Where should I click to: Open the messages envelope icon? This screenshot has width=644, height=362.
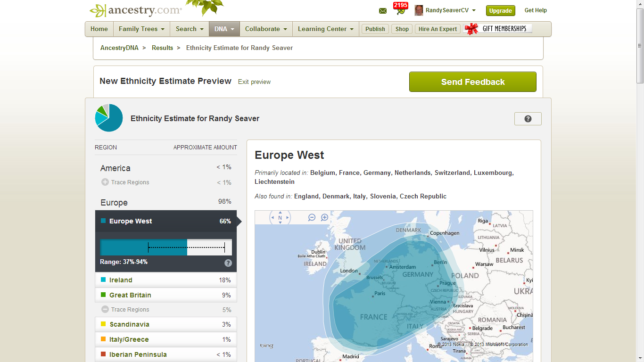pos(382,10)
